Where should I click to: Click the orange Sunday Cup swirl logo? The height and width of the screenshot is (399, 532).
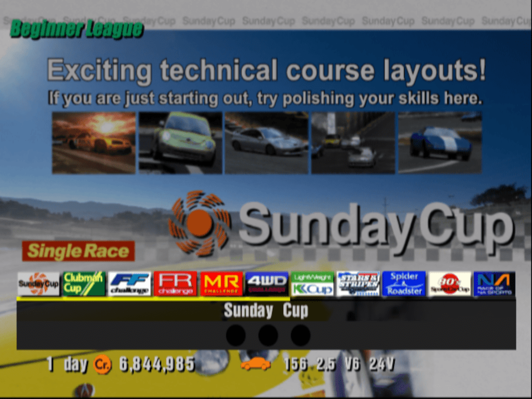point(199,223)
